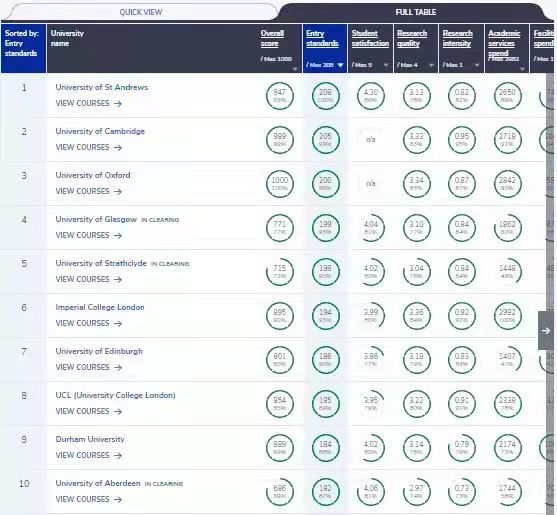Screen dimensions: 557x515
Task: Open Imperial College London page
Action: [100, 308]
